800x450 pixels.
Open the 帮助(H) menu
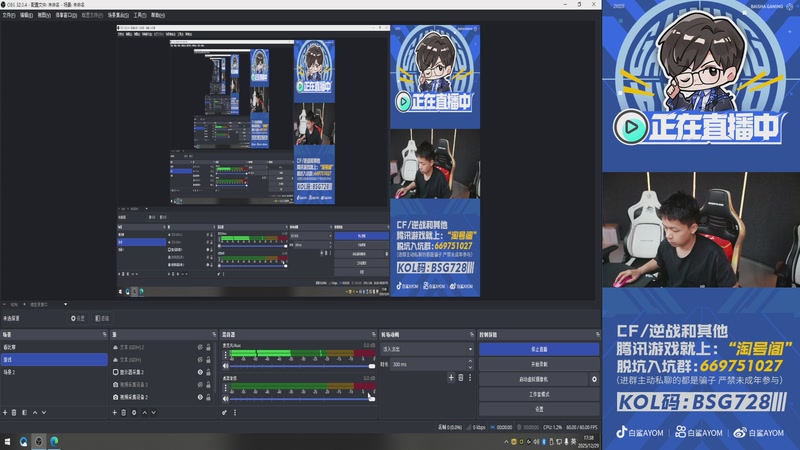tap(158, 15)
